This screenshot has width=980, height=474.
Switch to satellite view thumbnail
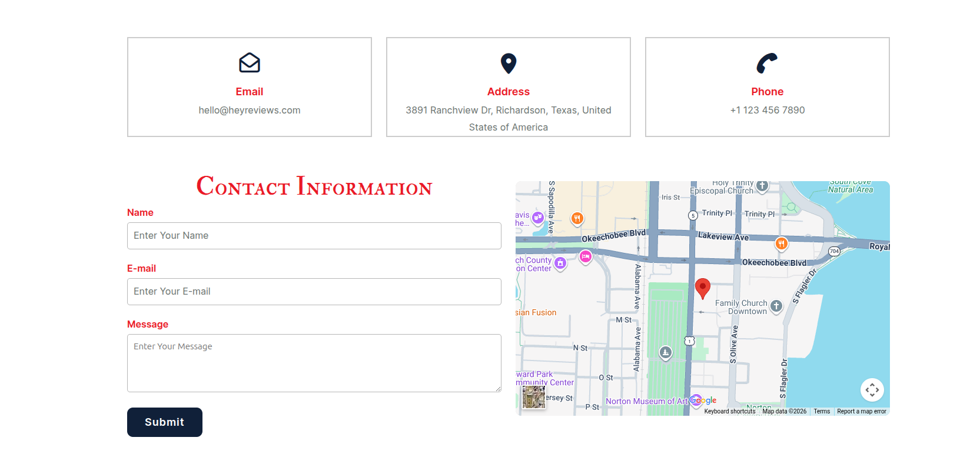tap(534, 398)
